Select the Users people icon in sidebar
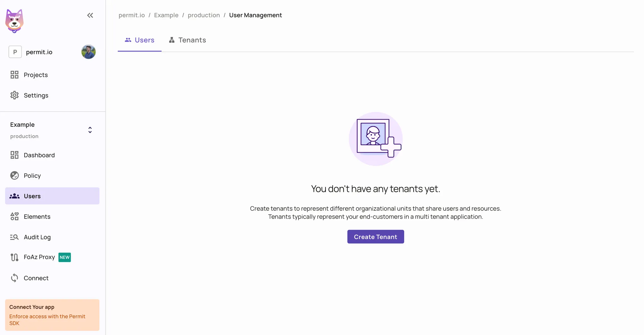 (x=14, y=196)
